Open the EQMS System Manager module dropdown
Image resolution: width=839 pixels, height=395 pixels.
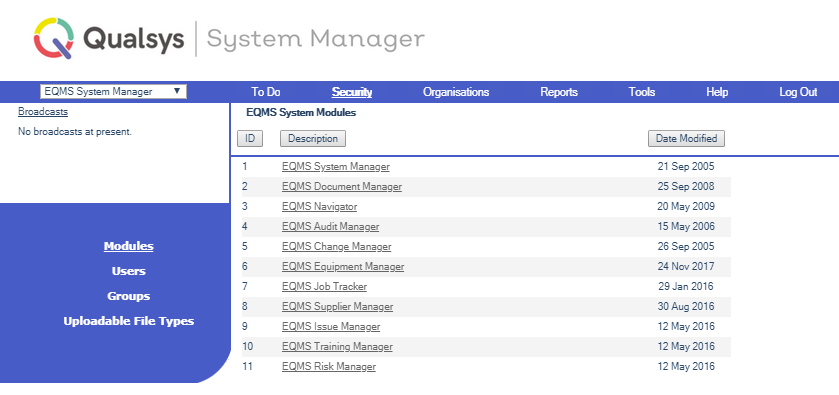[113, 92]
